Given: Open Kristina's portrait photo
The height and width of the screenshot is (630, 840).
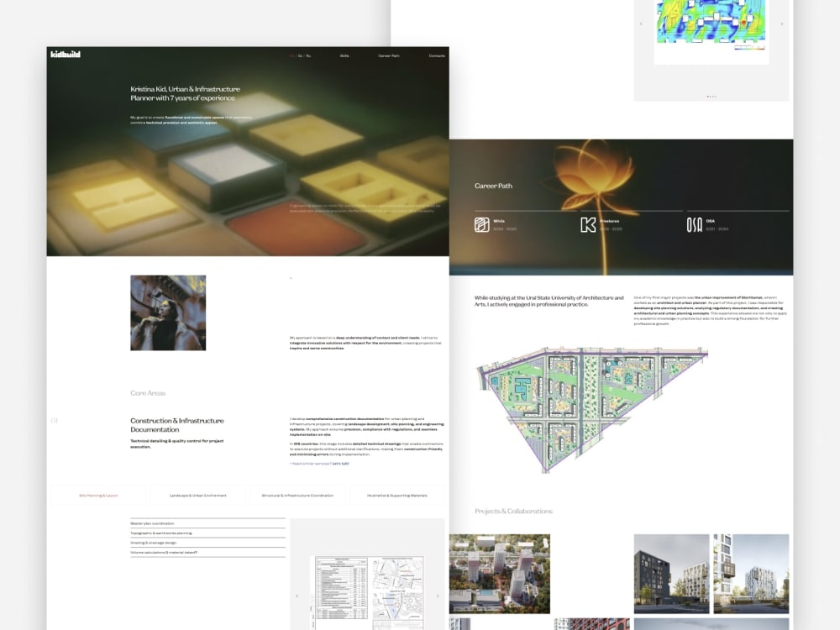Looking at the screenshot, I should 168,312.
